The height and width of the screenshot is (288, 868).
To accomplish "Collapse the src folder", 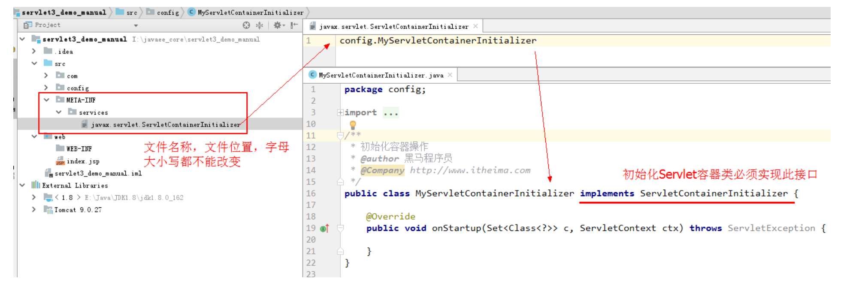I will point(34,64).
